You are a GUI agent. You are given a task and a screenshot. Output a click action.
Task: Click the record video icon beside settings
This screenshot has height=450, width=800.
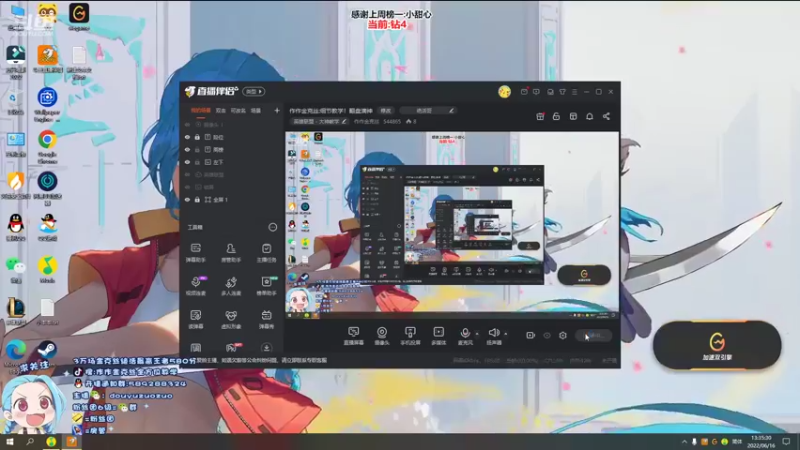531,335
